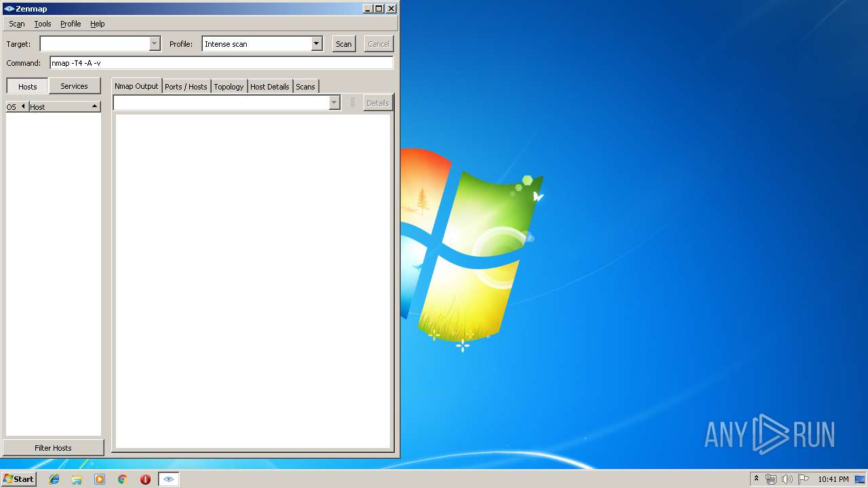Show hidden system tray icons

(x=757, y=479)
